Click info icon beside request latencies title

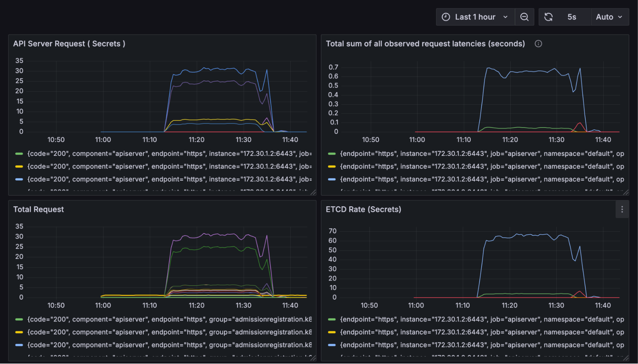[x=538, y=44]
